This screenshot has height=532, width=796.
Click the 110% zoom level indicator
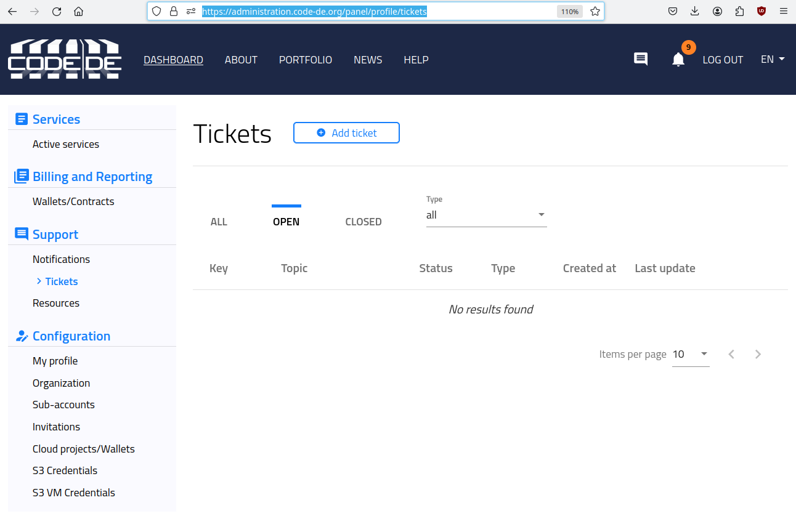coord(570,11)
